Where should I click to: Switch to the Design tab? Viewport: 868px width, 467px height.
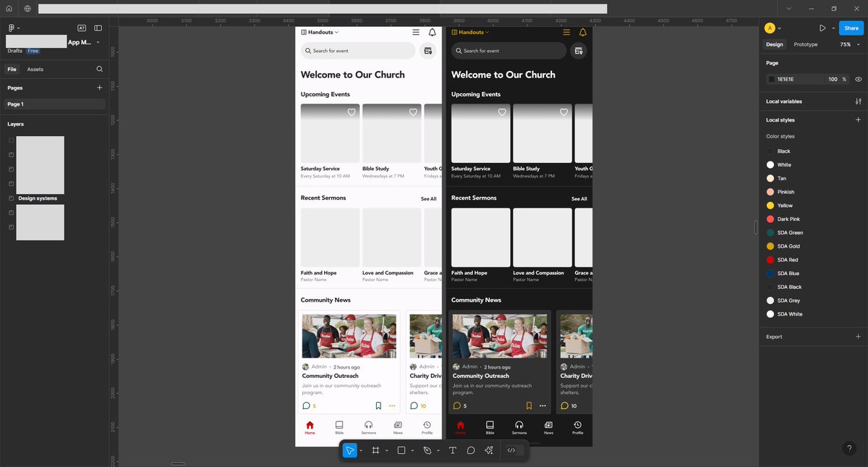pos(775,44)
